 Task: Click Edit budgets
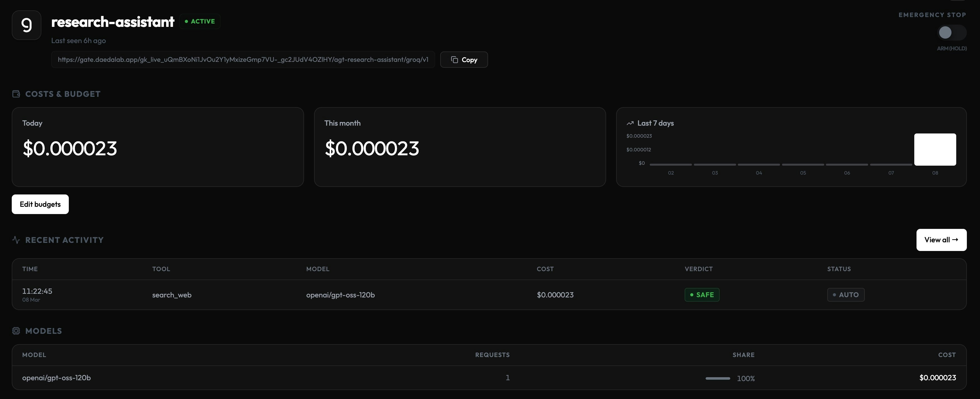40,204
